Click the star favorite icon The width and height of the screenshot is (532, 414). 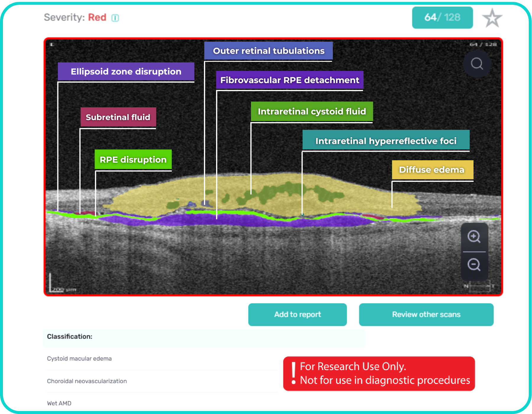coord(492,18)
